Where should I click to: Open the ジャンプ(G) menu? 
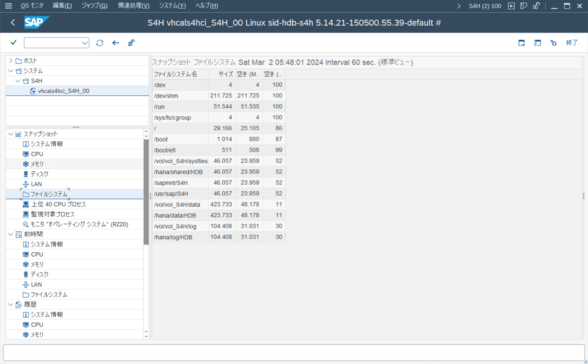click(94, 6)
